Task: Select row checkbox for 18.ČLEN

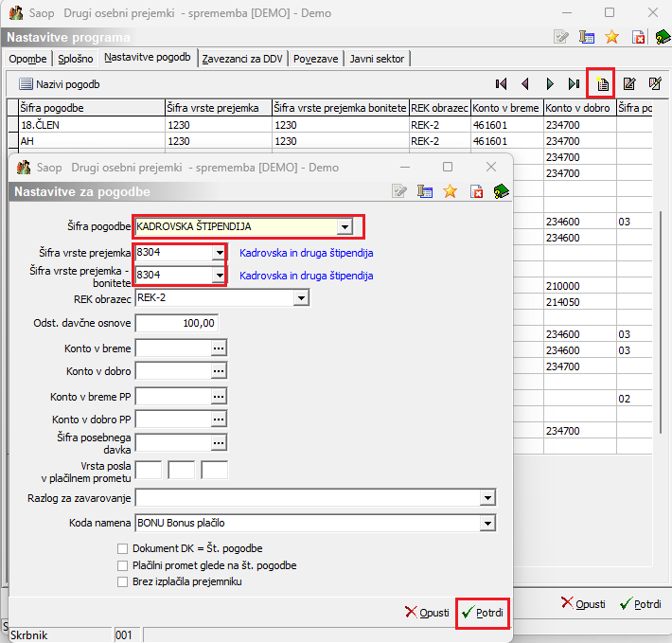Action: [13, 125]
